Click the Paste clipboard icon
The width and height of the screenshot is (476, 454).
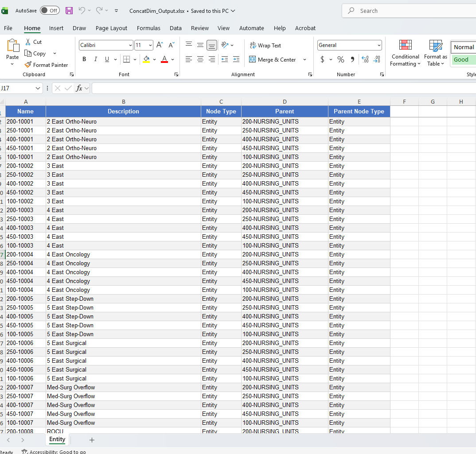[13, 45]
